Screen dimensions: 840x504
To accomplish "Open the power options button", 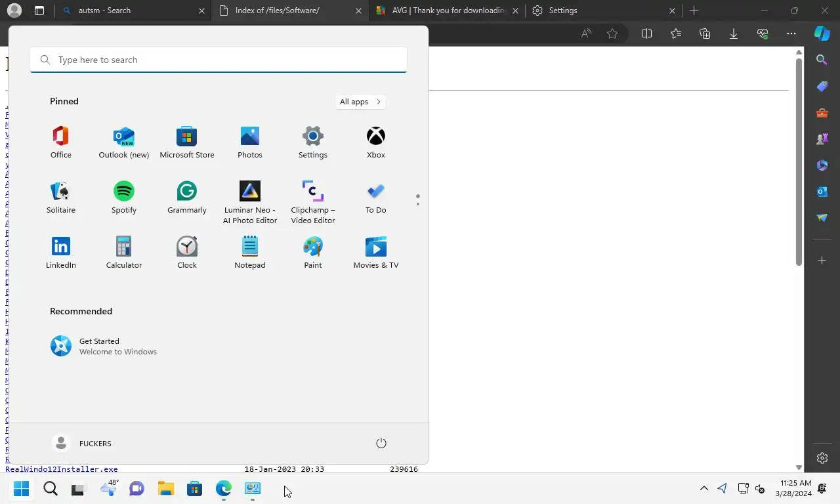I will (x=381, y=443).
